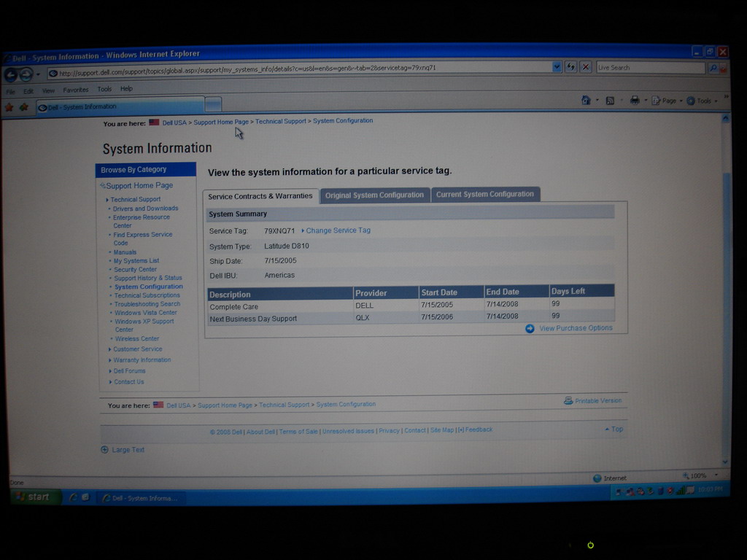Viewport: 747px width, 560px height.
Task: Click Contact Us in sidebar
Action: click(128, 382)
